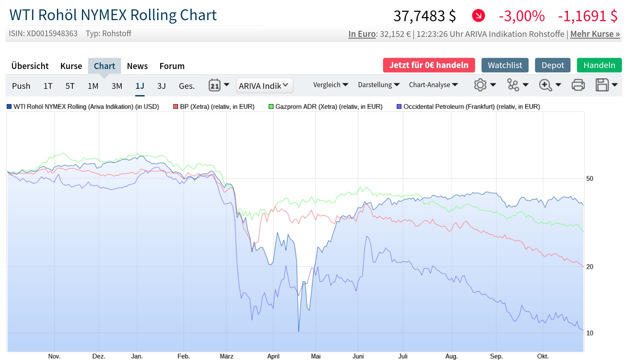Click the red downward-trend arrow badge
The height and width of the screenshot is (364, 626).
coord(479,15)
